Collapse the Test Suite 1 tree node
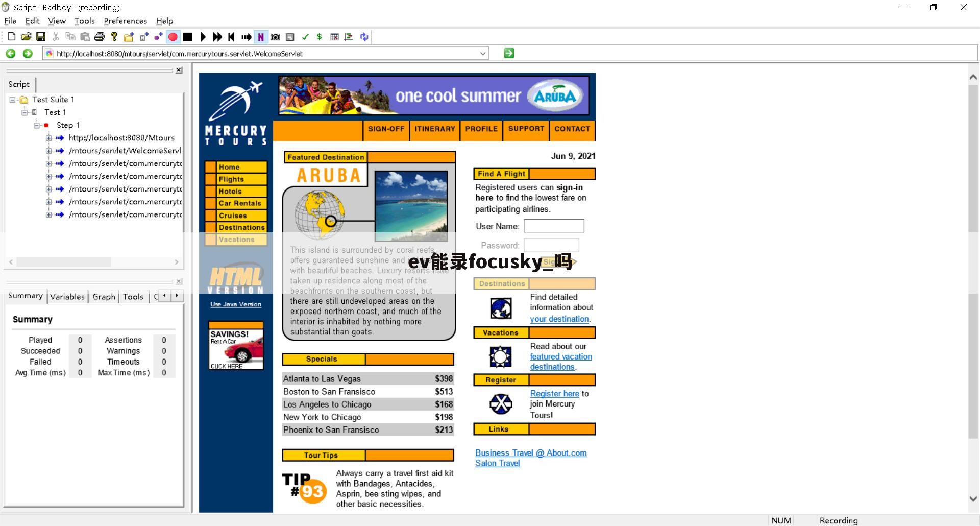This screenshot has width=980, height=526. click(x=13, y=100)
